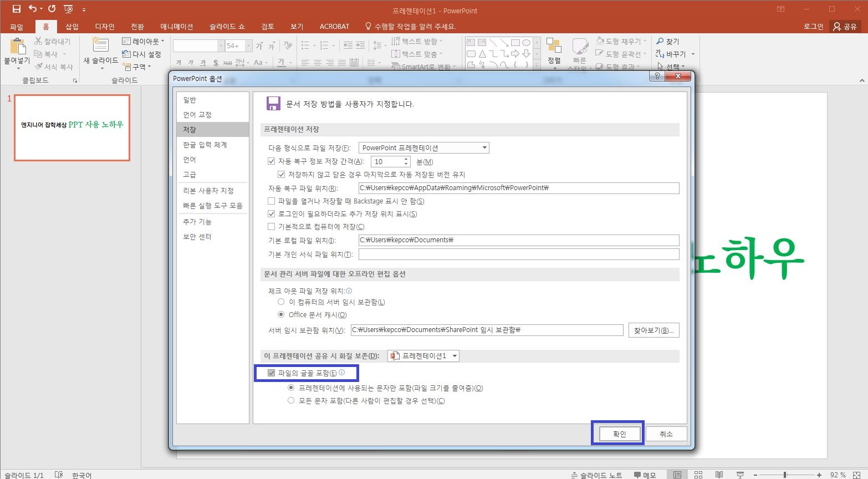This screenshot has height=479, width=868.
Task: Select 이 컴퓨터의 서버 임시 보관함 radio
Action: 281,302
